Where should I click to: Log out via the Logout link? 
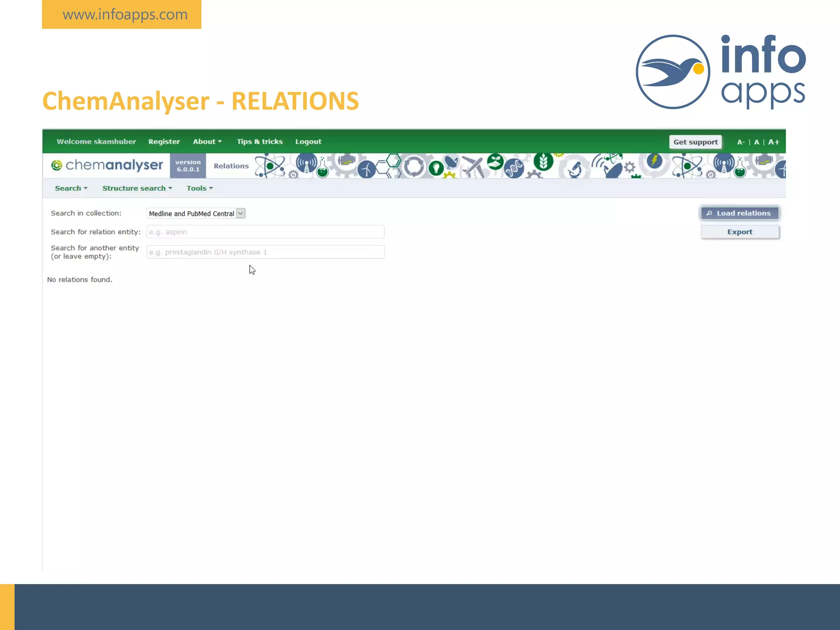click(x=308, y=142)
